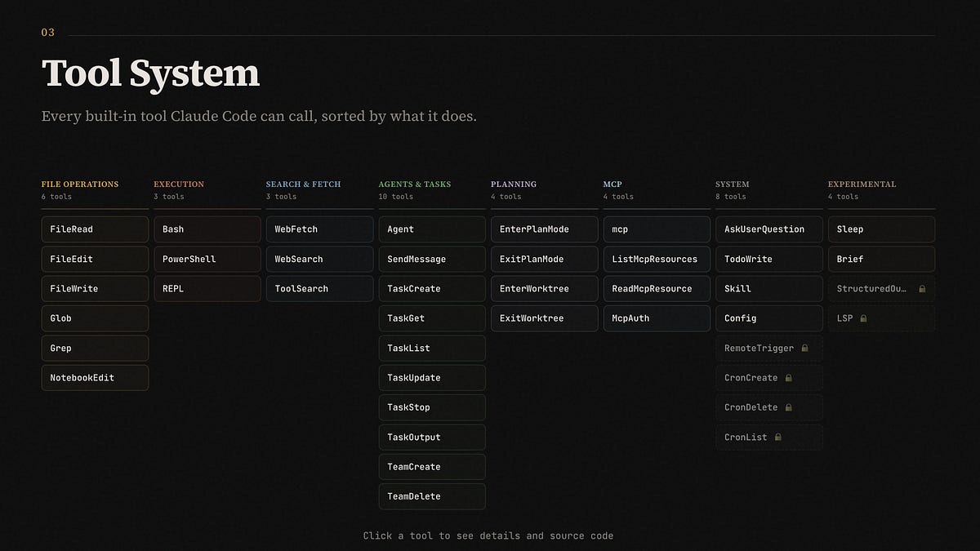Click the lock icon on RemoteTrigger
Image resolution: width=980 pixels, height=551 pixels.
click(x=804, y=348)
